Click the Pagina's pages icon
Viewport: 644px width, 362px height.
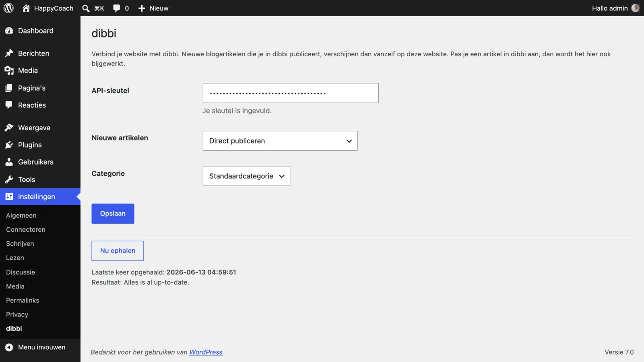(9, 88)
